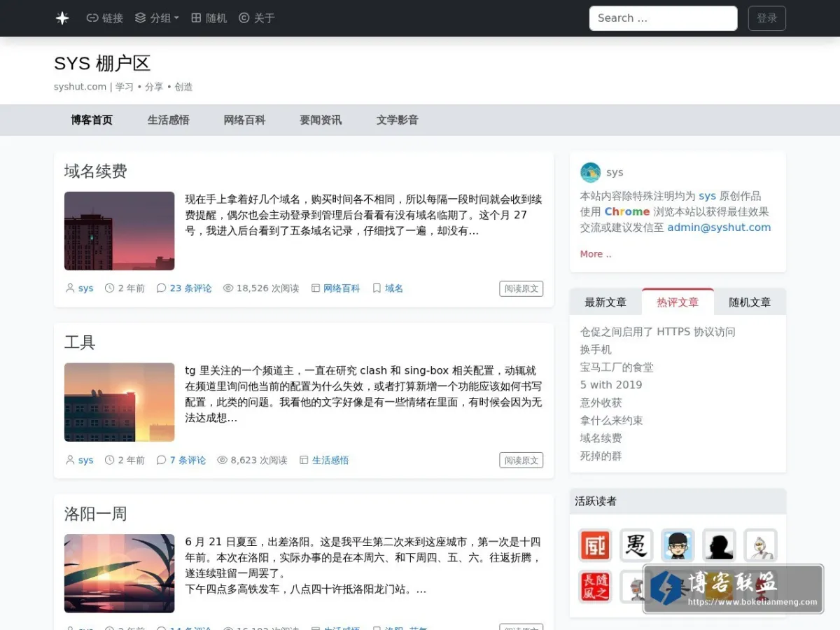The height and width of the screenshot is (630, 840).
Task: Click the bookmark icon before 域名 tag
Action: point(377,288)
